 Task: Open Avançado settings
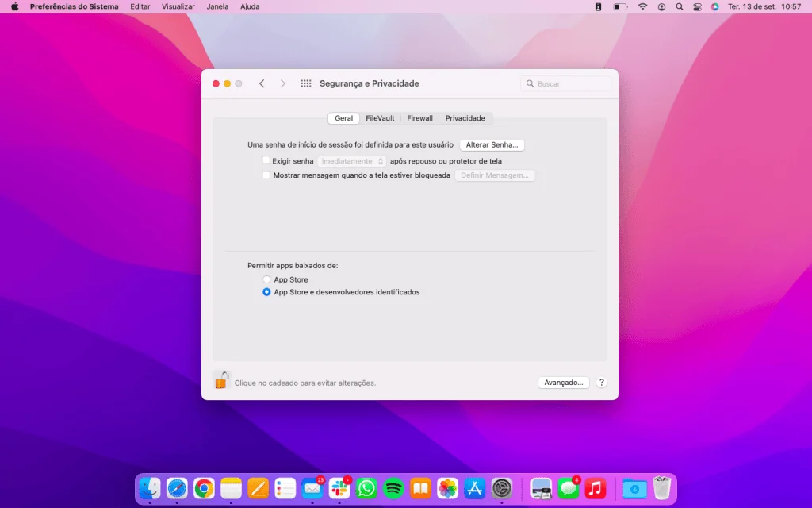click(x=564, y=382)
